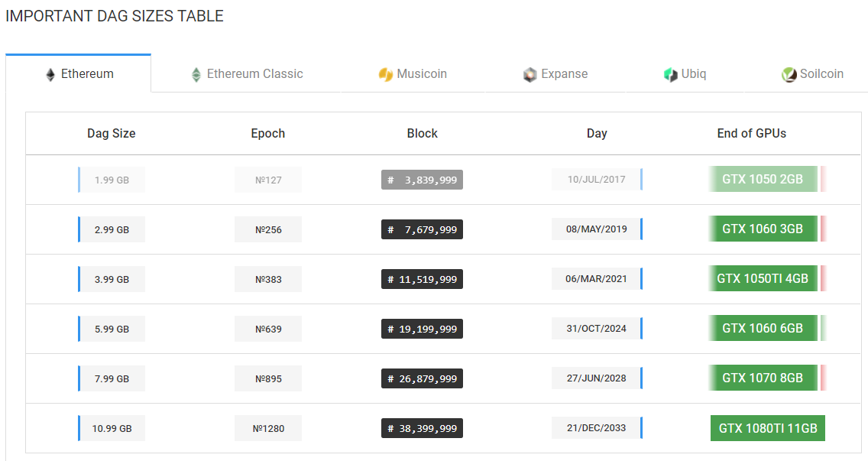Click the 3.99 GB dag size cell
This screenshot has width=868, height=461.
coord(112,279)
